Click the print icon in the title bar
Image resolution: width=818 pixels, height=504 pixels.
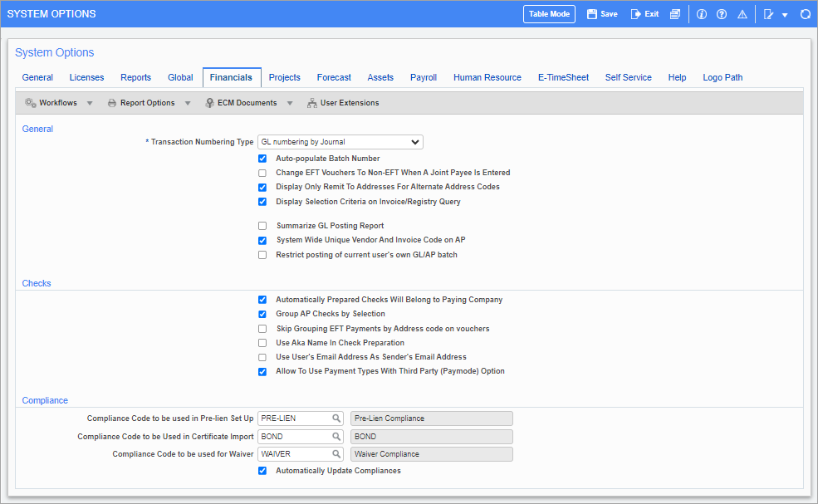point(674,13)
